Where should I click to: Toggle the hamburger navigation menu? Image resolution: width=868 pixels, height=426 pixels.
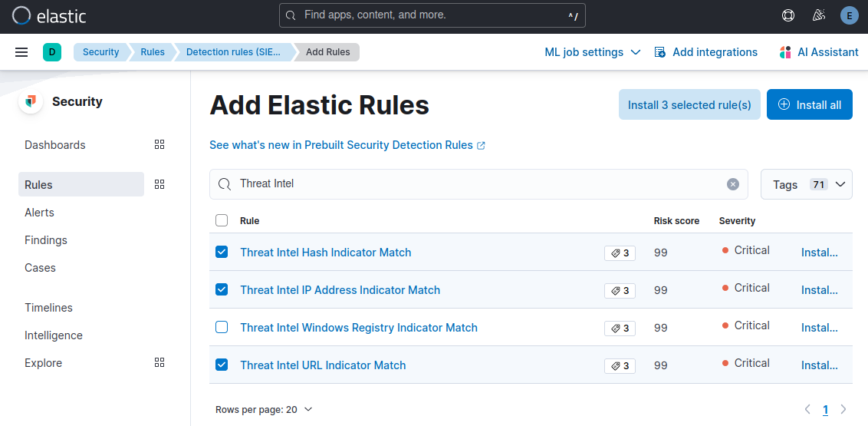(21, 52)
